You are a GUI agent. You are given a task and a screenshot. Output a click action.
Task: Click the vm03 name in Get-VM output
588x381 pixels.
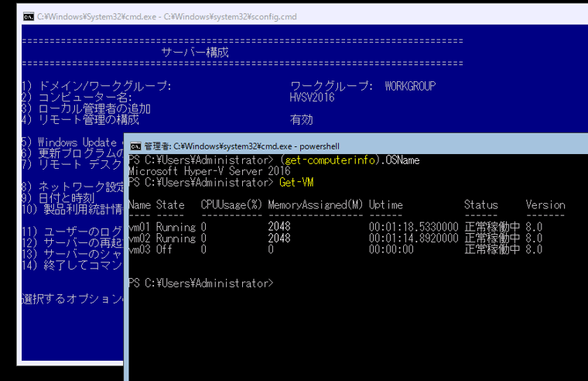[139, 249]
